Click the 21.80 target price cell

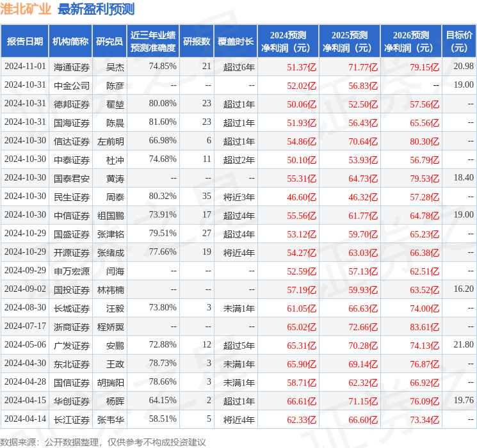(x=463, y=345)
